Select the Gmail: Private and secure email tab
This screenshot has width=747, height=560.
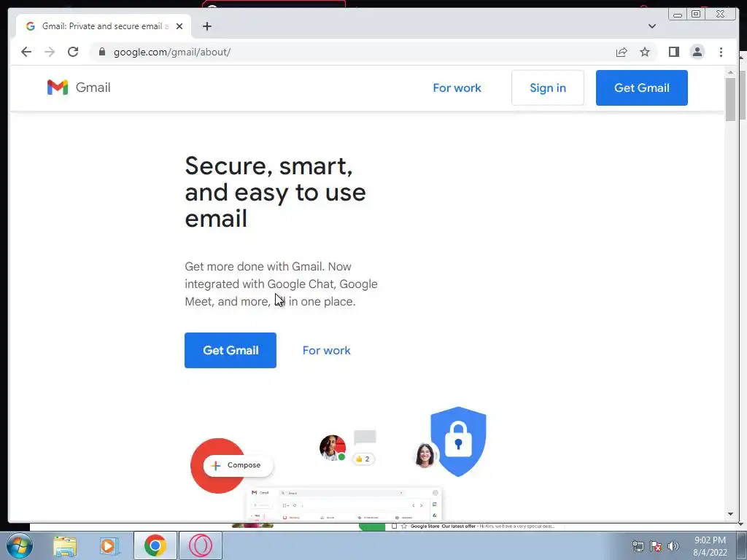[104, 26]
